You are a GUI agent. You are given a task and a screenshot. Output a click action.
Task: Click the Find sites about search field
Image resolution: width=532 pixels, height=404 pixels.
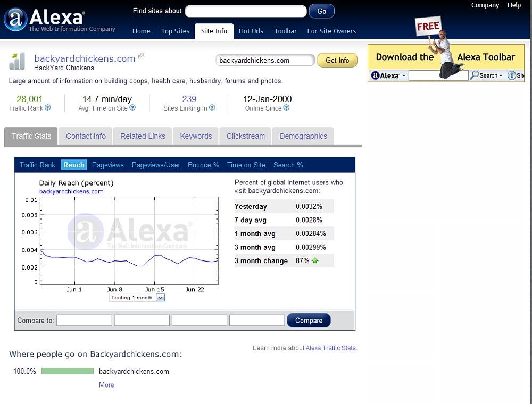click(x=246, y=11)
